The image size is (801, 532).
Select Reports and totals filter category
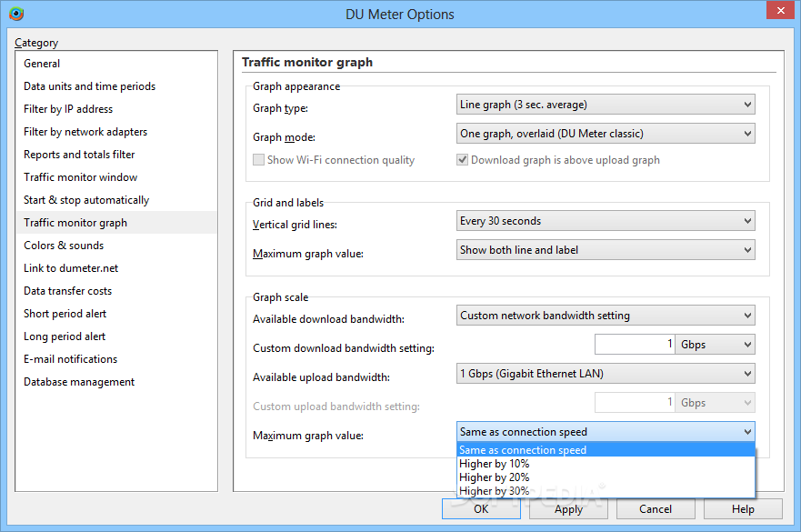pos(116,155)
